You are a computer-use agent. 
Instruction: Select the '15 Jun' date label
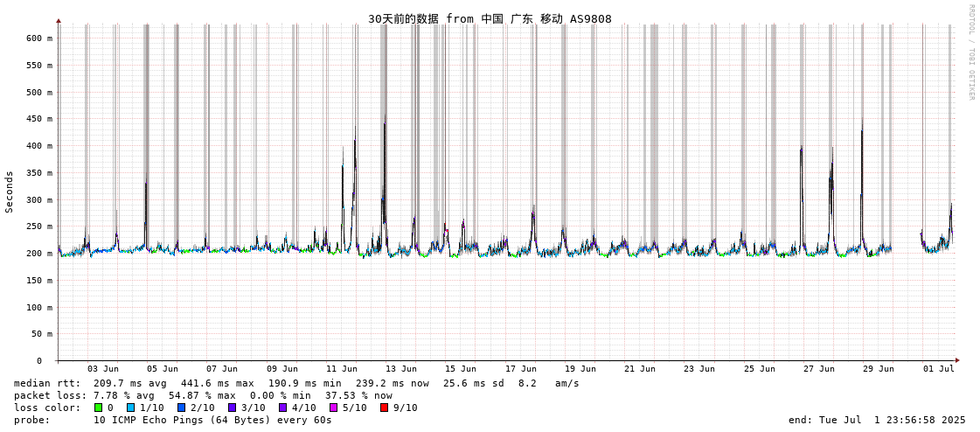pos(462,369)
